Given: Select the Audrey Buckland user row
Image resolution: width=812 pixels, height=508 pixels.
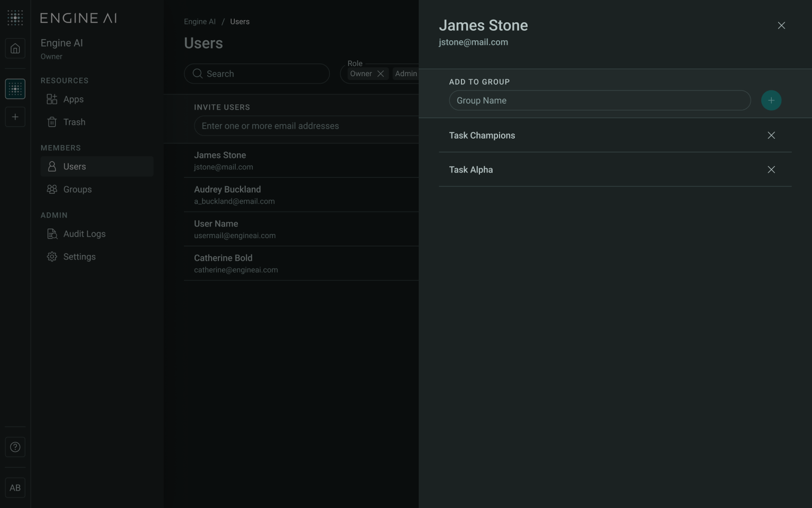Looking at the screenshot, I should pyautogui.click(x=301, y=195).
